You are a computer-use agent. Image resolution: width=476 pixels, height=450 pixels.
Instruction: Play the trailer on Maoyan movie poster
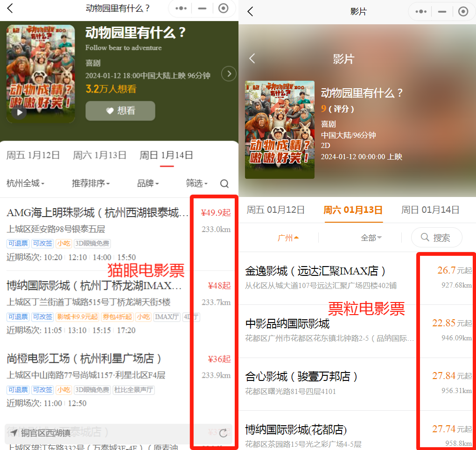coord(20,112)
